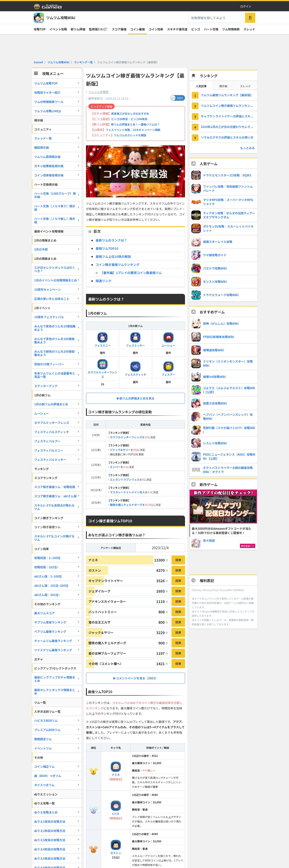Click the 原神 game icon

click(196, 324)
